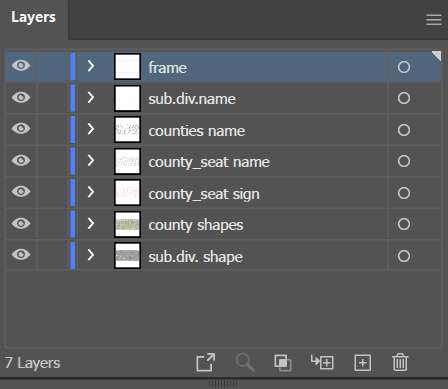Click the county shapes layer thumbnail

(x=127, y=224)
